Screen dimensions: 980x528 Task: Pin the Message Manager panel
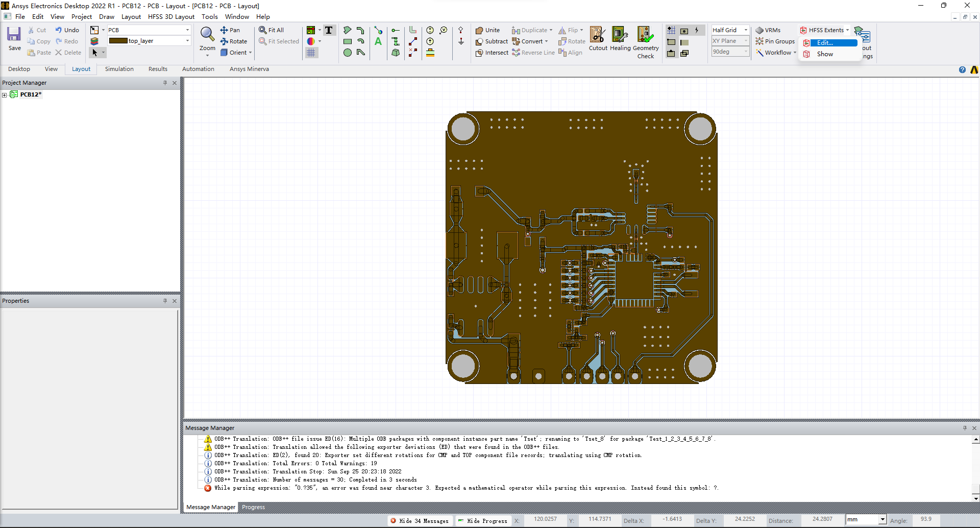965,428
